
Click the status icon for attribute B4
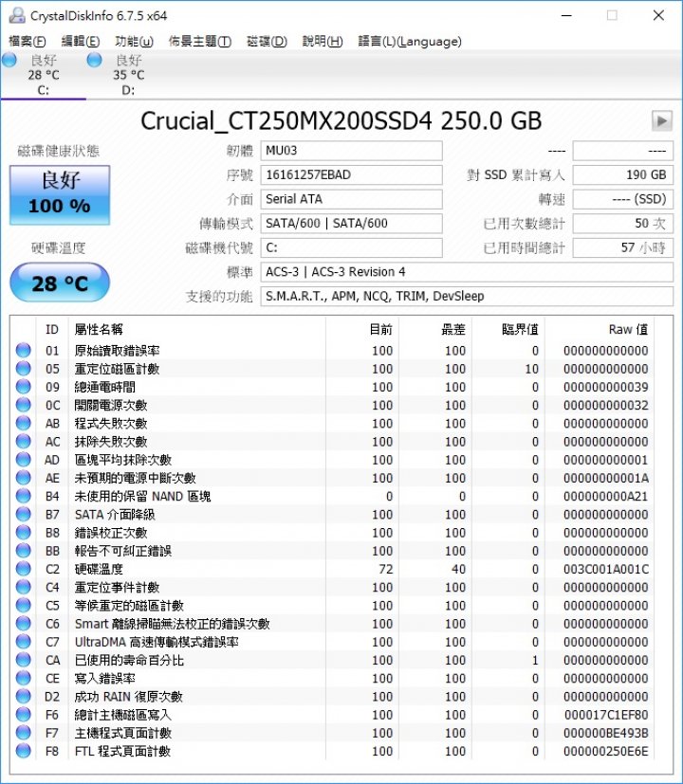point(24,496)
